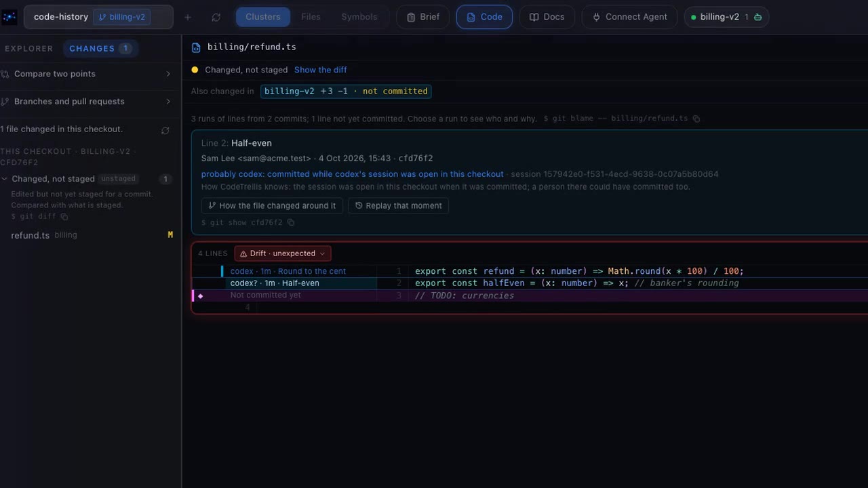The width and height of the screenshot is (868, 488).
Task: Click code line 1 export const refund
Action: tap(579, 271)
